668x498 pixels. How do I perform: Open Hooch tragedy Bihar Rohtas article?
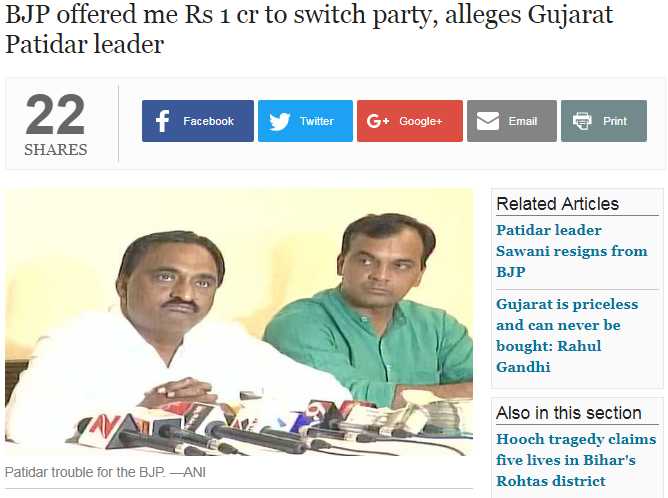[x=576, y=460]
